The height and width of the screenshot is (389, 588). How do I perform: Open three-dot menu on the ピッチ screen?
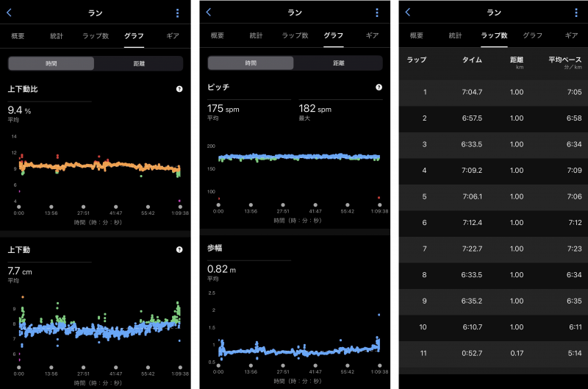[377, 13]
